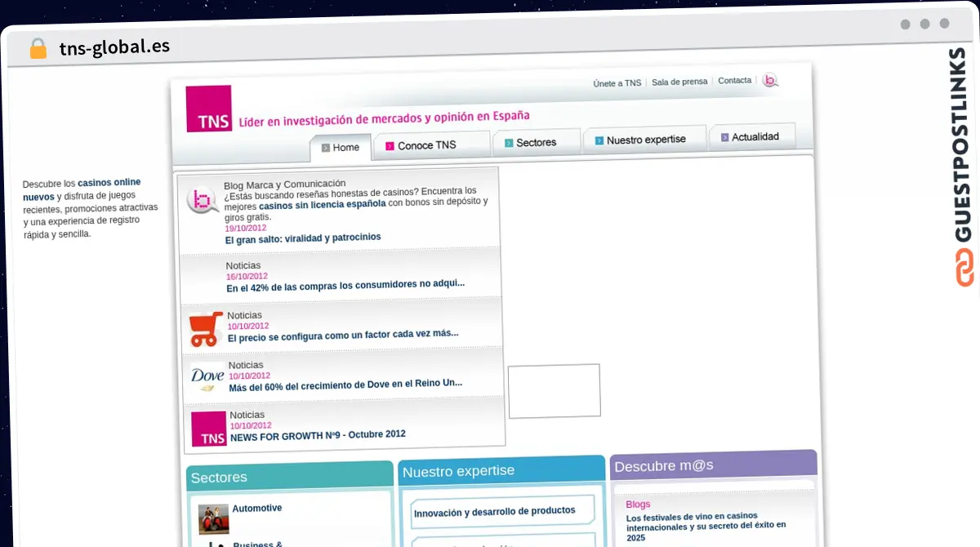
Task: Click the Descubre m@s panel header
Action: 713,465
